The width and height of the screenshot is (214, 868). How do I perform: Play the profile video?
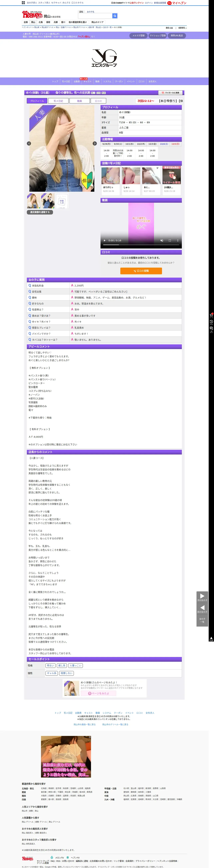[104, 241]
